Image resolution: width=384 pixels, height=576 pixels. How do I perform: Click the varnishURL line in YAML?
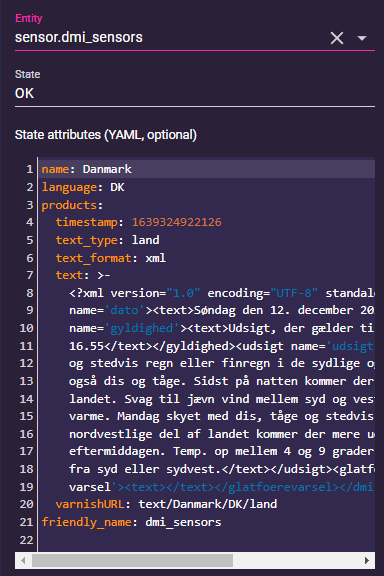[x=207, y=504]
